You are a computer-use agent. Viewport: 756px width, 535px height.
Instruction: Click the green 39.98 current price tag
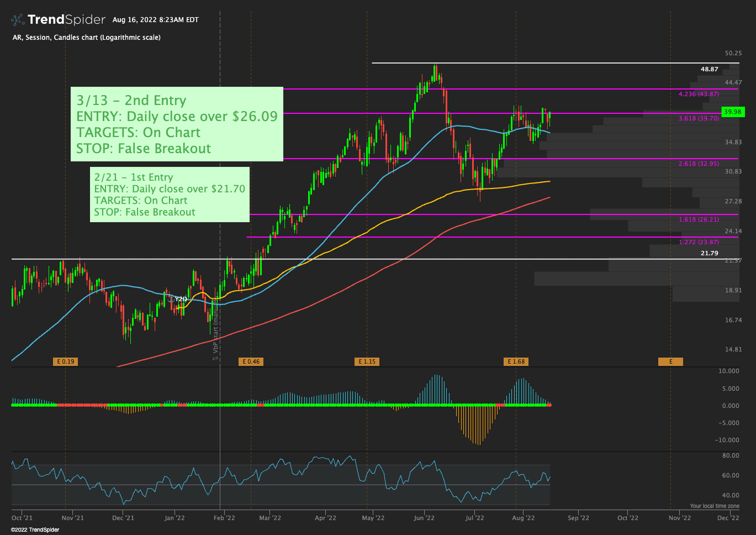point(733,112)
